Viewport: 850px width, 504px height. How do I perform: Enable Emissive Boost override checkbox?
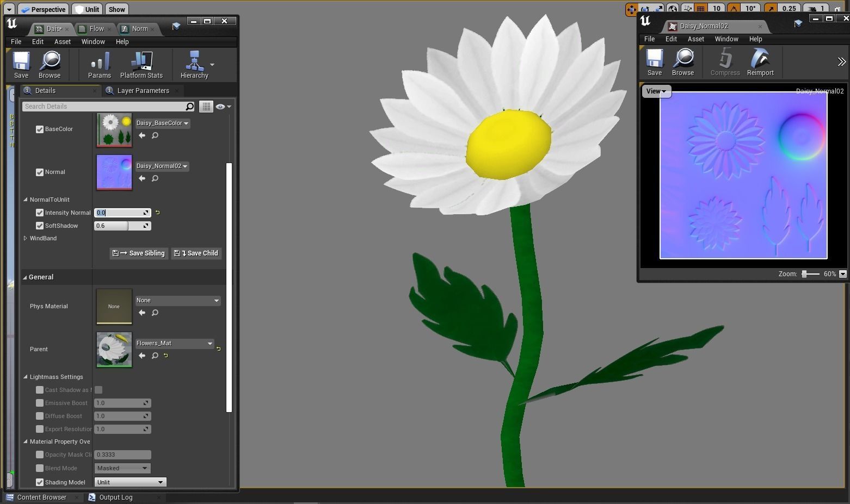(40, 403)
